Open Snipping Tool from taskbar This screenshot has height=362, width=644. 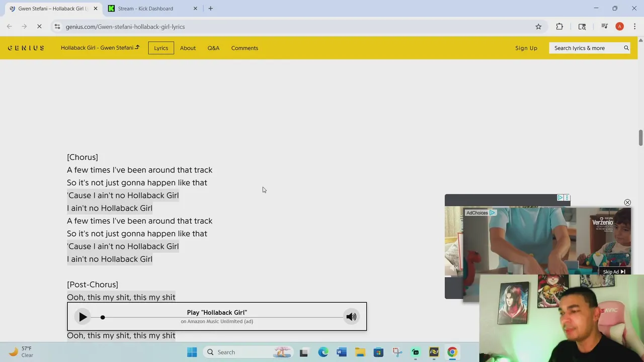click(397, 352)
